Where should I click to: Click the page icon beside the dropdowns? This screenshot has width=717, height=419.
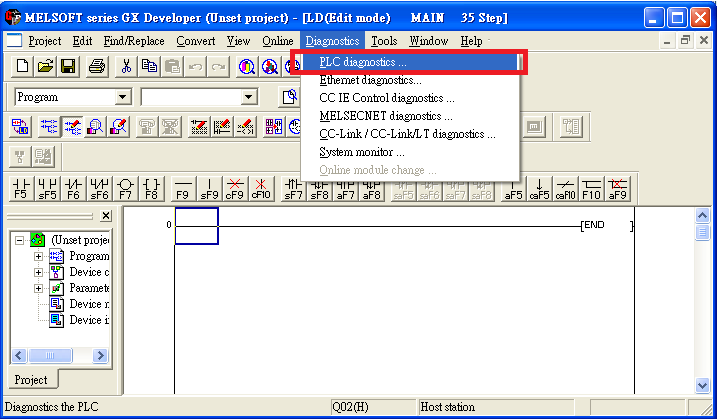pyautogui.click(x=289, y=97)
